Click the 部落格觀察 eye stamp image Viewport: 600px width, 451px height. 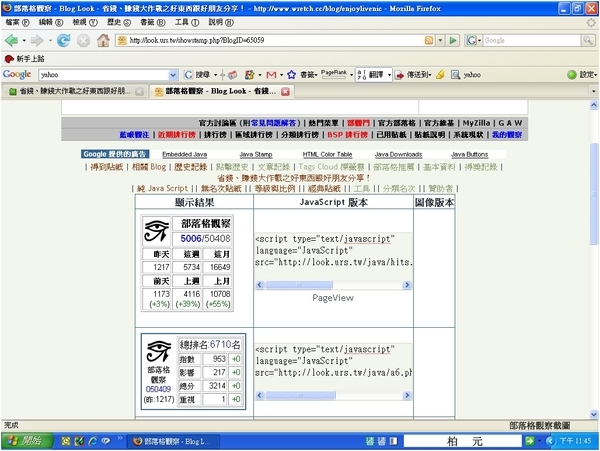point(157,230)
